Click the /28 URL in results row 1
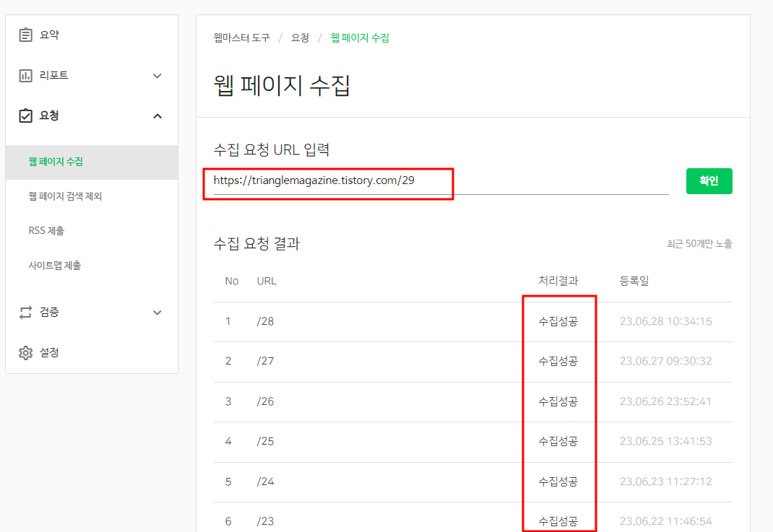 [x=266, y=320]
